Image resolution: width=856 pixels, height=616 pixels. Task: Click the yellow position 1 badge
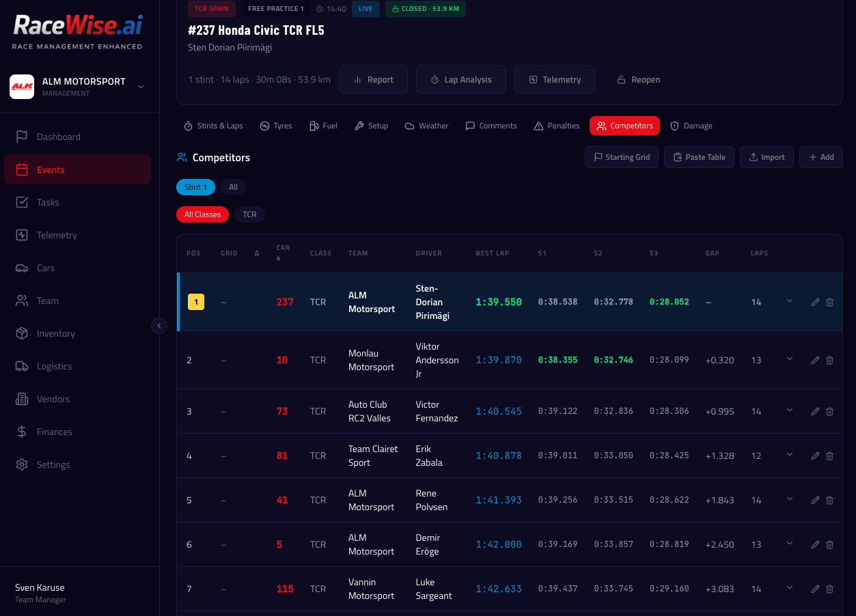tap(196, 302)
